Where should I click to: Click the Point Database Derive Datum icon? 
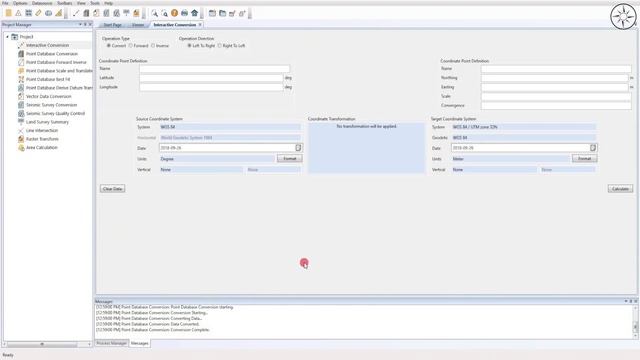[21, 88]
